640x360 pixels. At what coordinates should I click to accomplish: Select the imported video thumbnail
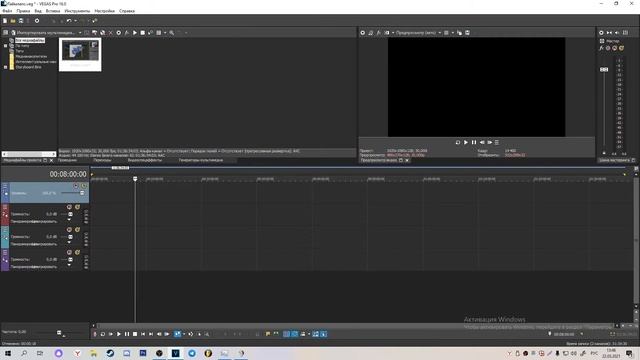pyautogui.click(x=80, y=54)
